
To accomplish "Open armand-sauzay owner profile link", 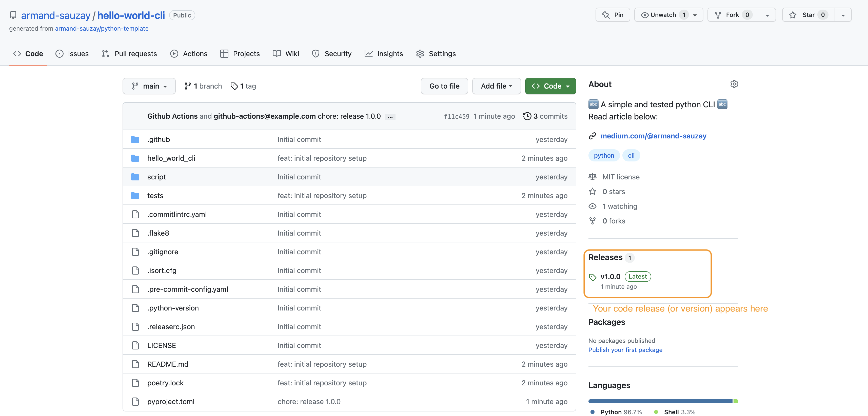I will [56, 15].
